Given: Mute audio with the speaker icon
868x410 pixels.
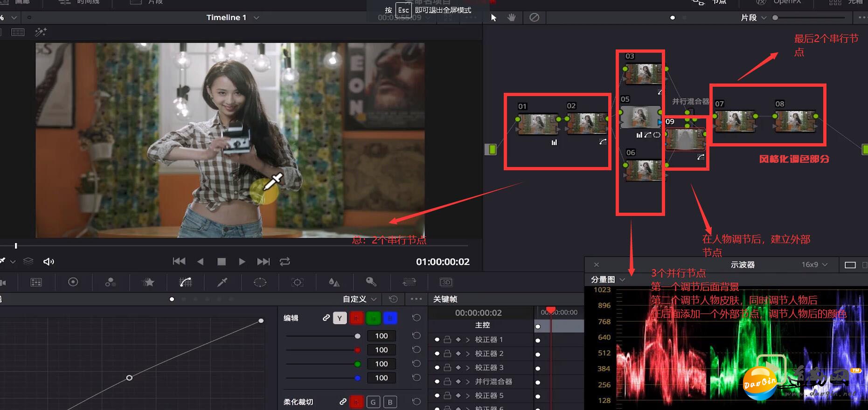Looking at the screenshot, I should (x=49, y=262).
